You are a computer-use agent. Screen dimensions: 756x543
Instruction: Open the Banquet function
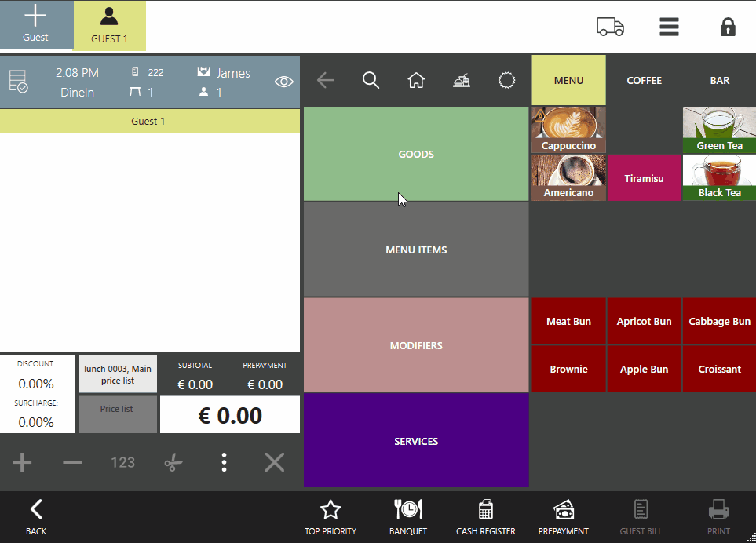[408, 517]
